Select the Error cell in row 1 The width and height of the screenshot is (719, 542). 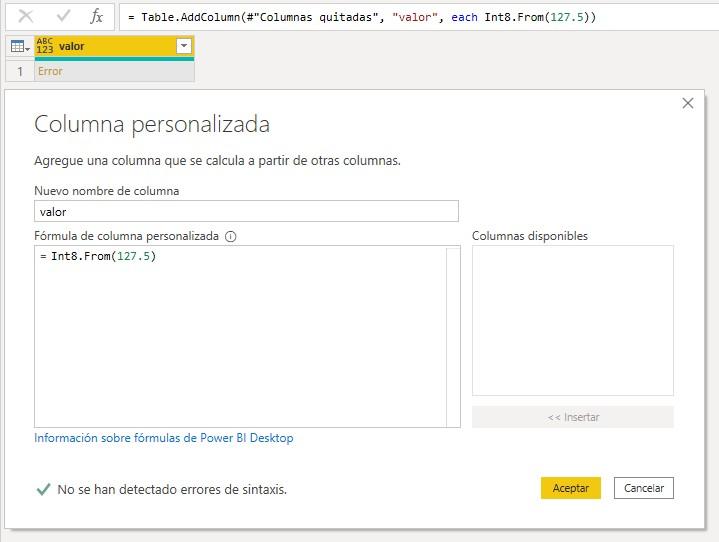pyautogui.click(x=114, y=72)
